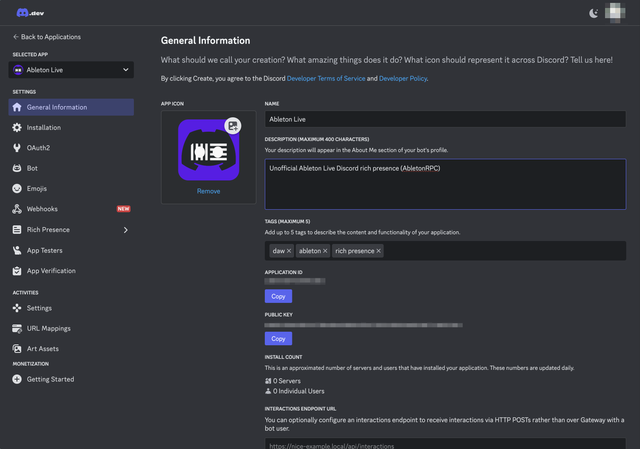
Task: Click the back arrow icon
Action: 16,37
